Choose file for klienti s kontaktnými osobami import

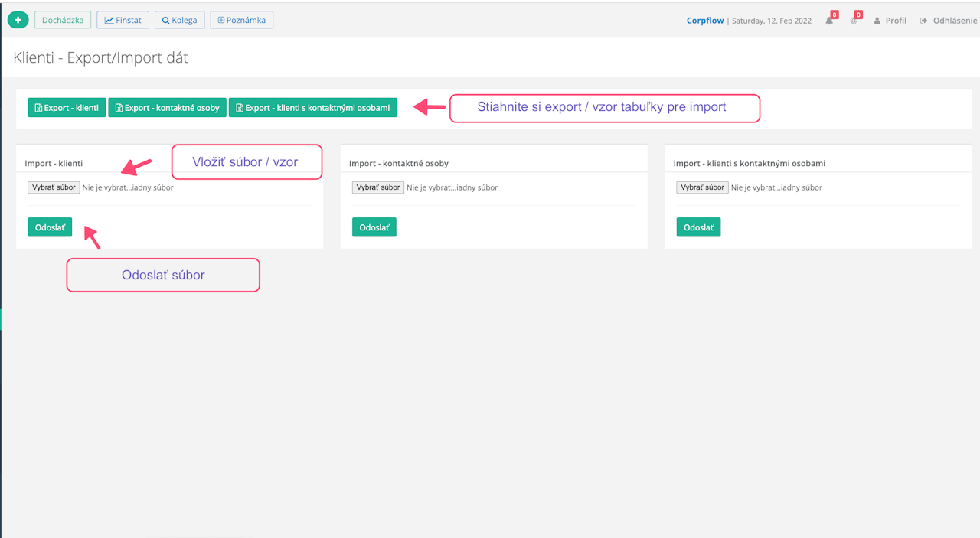pos(702,187)
